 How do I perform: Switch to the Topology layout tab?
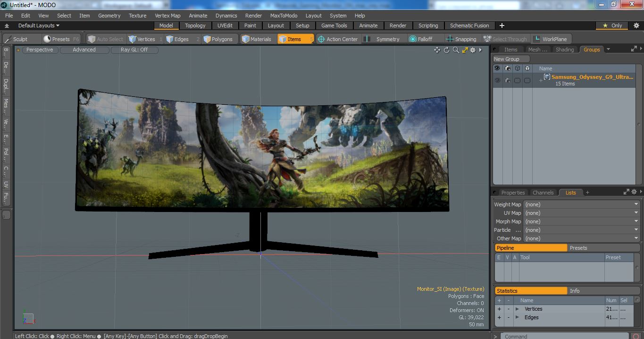(195, 25)
